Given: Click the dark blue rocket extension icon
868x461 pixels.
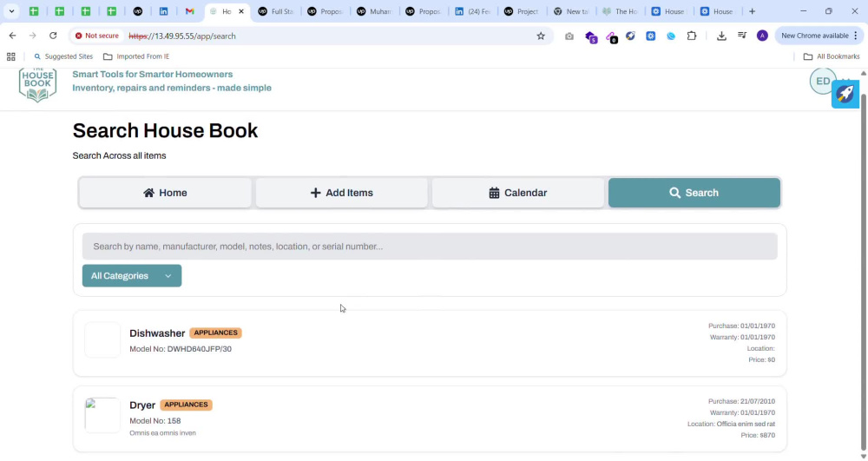Looking at the screenshot, I should [x=630, y=36].
